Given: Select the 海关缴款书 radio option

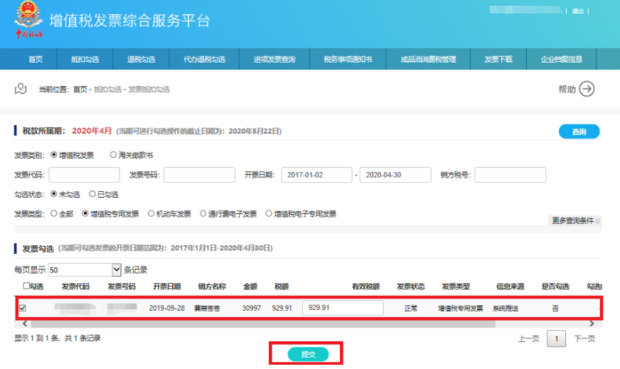Looking at the screenshot, I should [113, 155].
